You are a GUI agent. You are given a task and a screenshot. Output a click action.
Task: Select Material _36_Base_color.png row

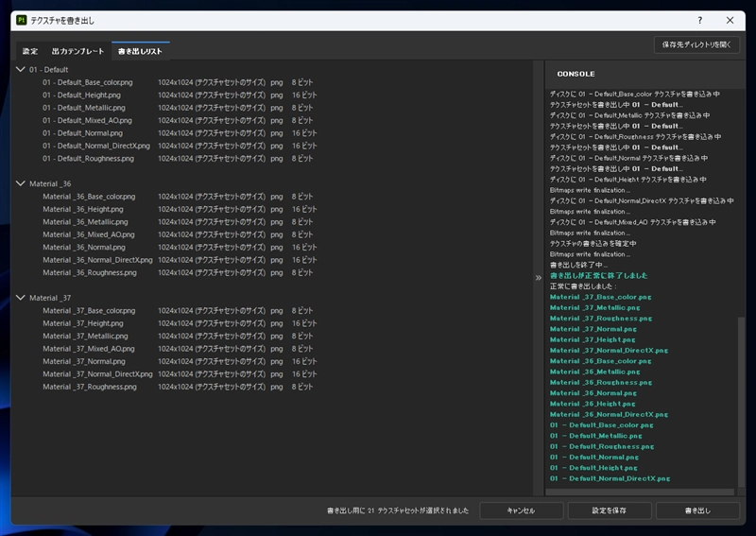(178, 197)
